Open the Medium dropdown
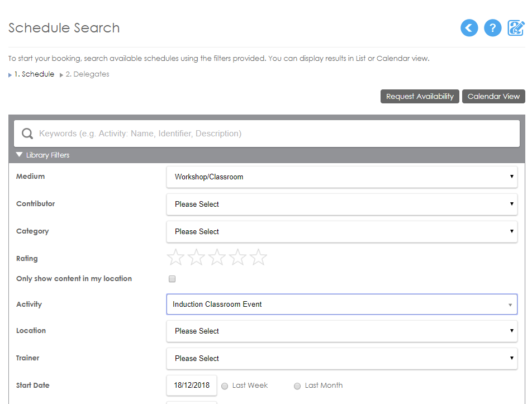 click(x=341, y=177)
